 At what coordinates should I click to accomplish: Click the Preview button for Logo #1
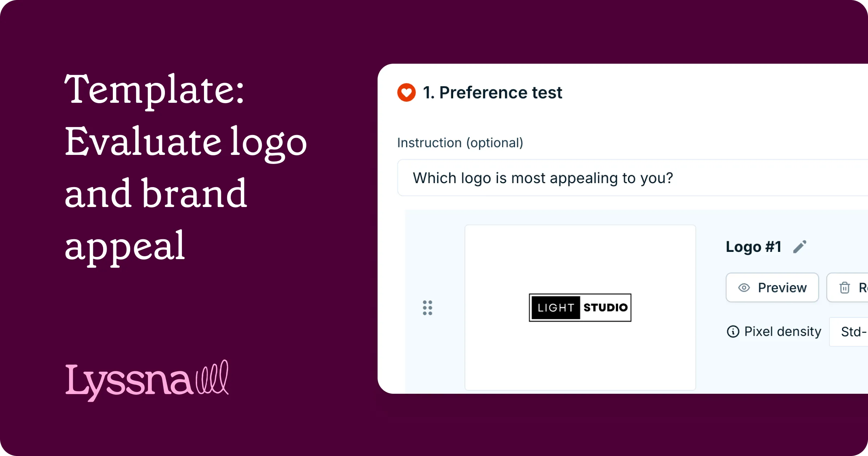772,287
